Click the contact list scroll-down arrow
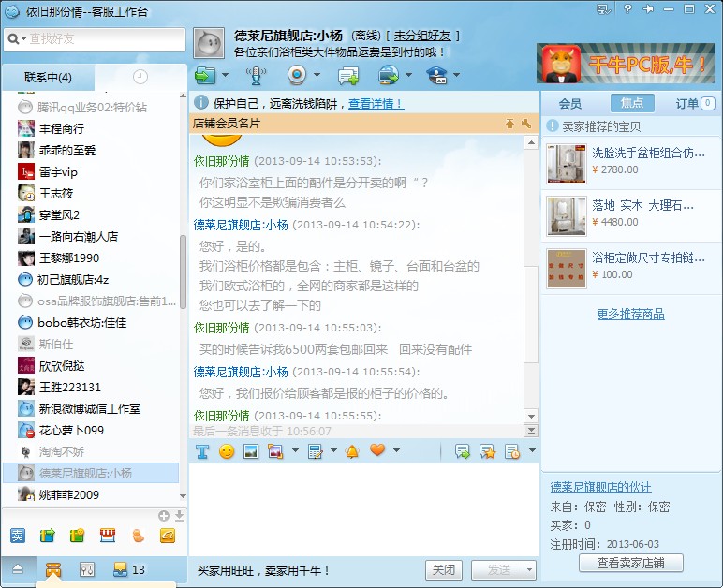The height and width of the screenshot is (588, 723). point(183,496)
